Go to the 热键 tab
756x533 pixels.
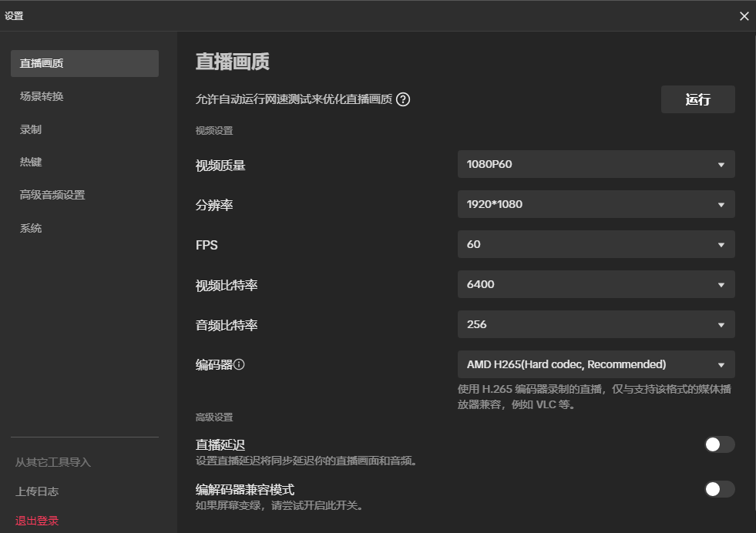[30, 162]
